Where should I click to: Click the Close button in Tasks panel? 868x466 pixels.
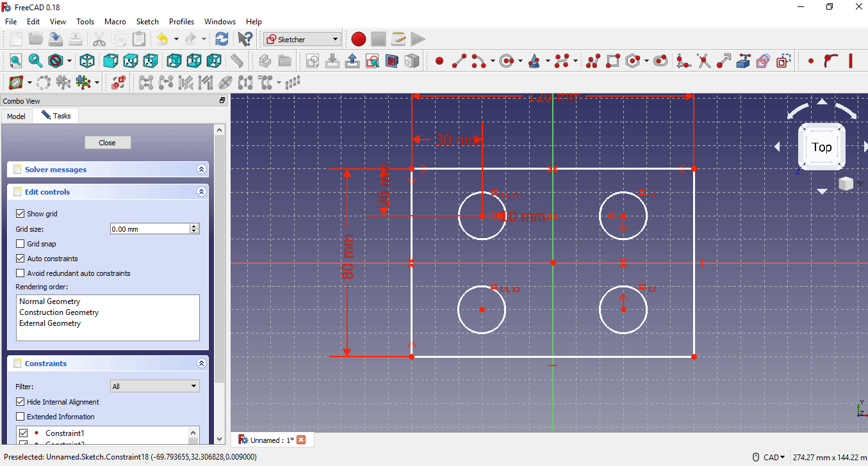click(x=108, y=143)
